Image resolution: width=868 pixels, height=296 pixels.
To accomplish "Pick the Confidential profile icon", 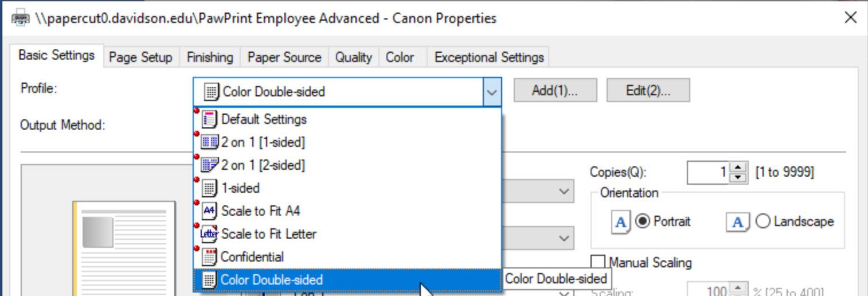I will (210, 257).
